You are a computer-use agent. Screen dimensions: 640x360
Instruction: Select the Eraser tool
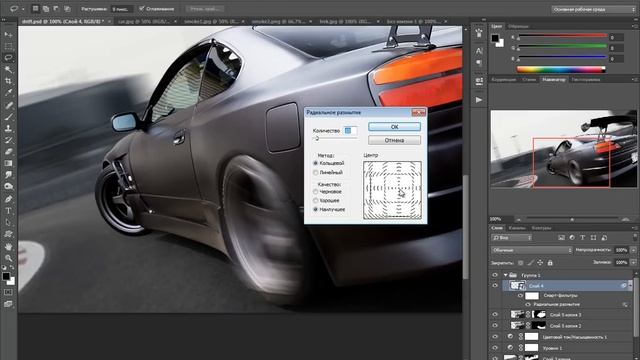pos(8,151)
